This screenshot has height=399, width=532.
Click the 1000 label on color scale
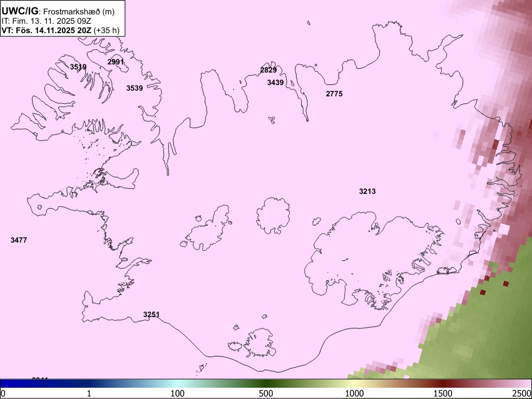354,393
